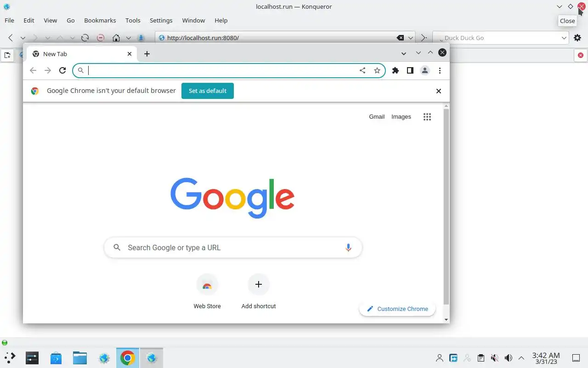
Task: Switch to Chrome taskbar entry
Action: [128, 357]
